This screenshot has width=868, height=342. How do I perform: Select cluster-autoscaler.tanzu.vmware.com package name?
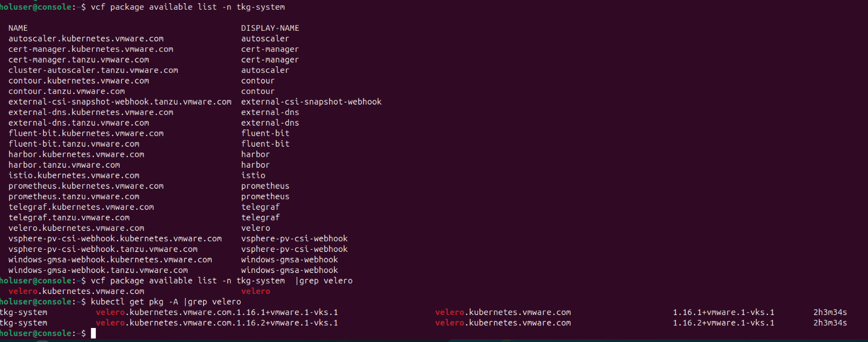coord(93,70)
